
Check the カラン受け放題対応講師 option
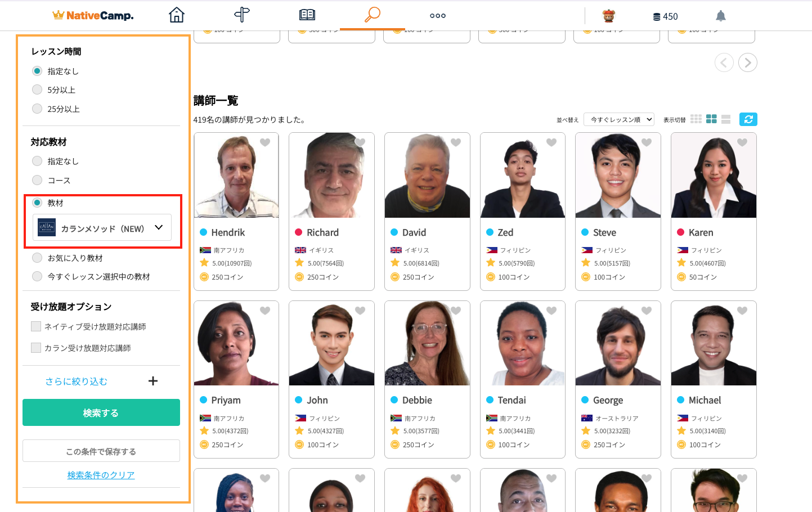(36, 348)
